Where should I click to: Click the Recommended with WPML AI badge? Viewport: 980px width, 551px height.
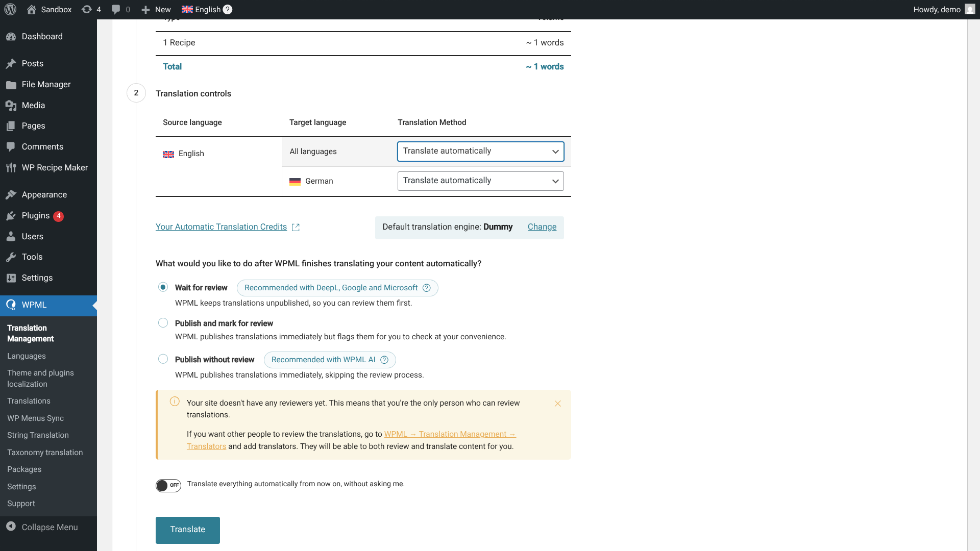pos(330,360)
